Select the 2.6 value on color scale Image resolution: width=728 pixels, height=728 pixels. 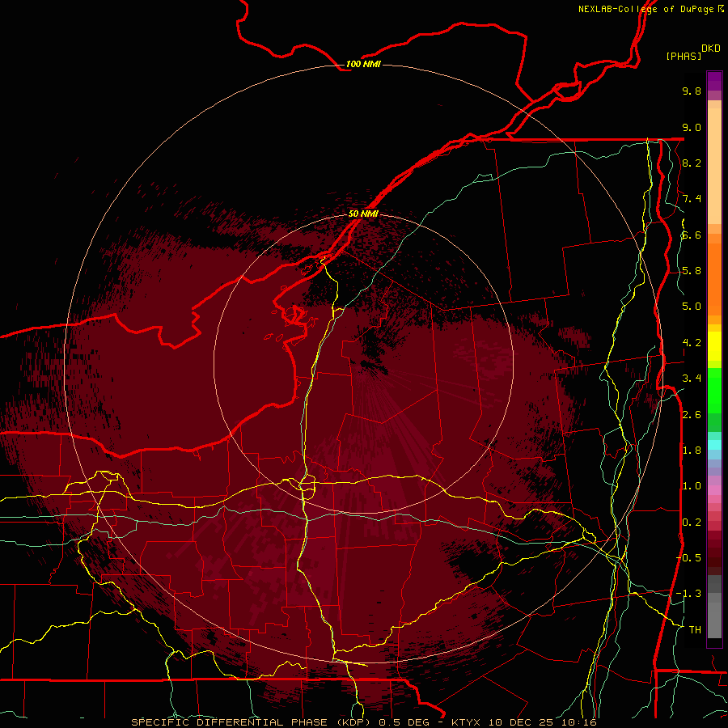tap(692, 415)
